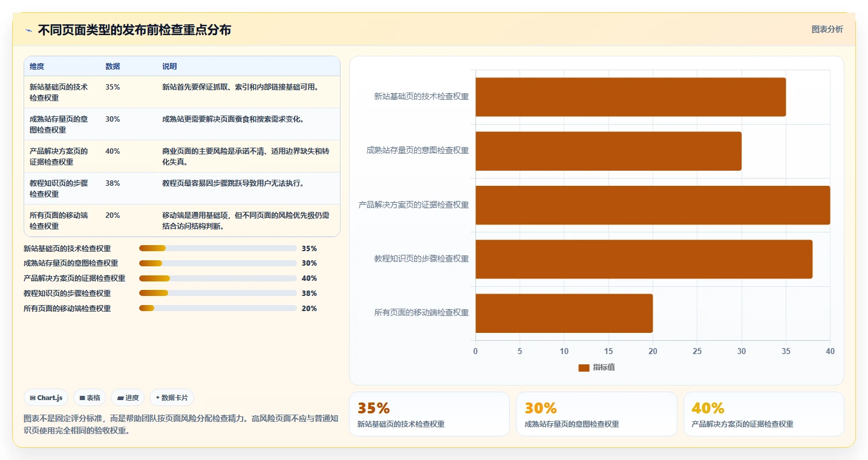Click the 数据 column header
This screenshot has height=460, width=868.
[113, 66]
